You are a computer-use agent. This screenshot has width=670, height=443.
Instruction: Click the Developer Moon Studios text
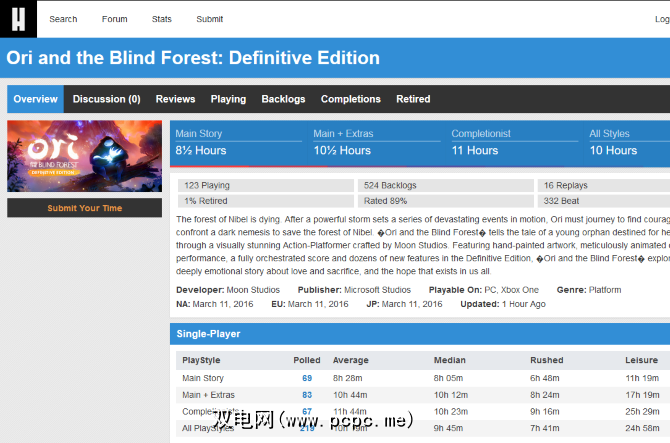[228, 290]
